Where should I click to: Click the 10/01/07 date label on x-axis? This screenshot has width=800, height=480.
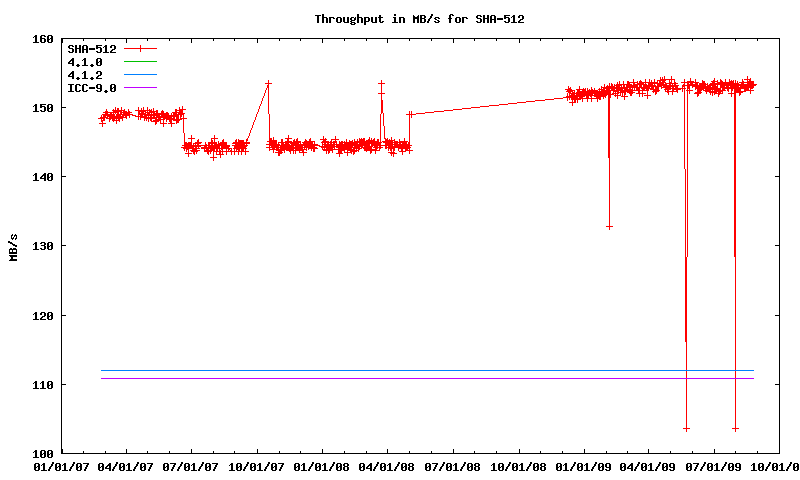[257, 466]
